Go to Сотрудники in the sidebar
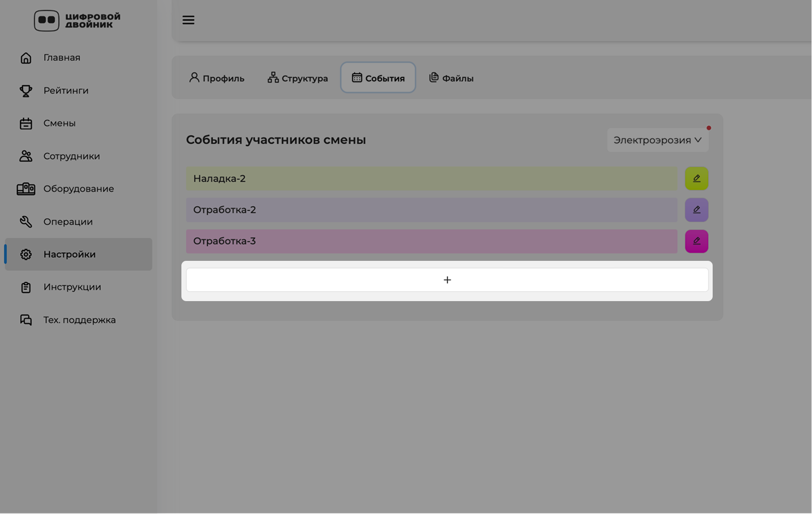 (72, 156)
